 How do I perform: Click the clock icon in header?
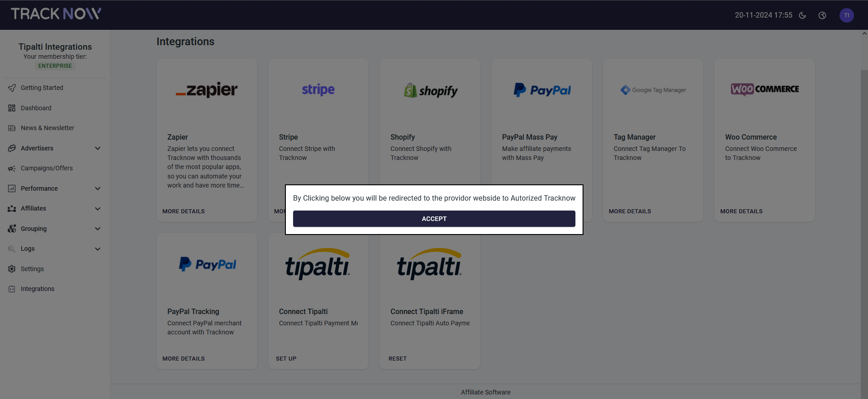tap(822, 15)
